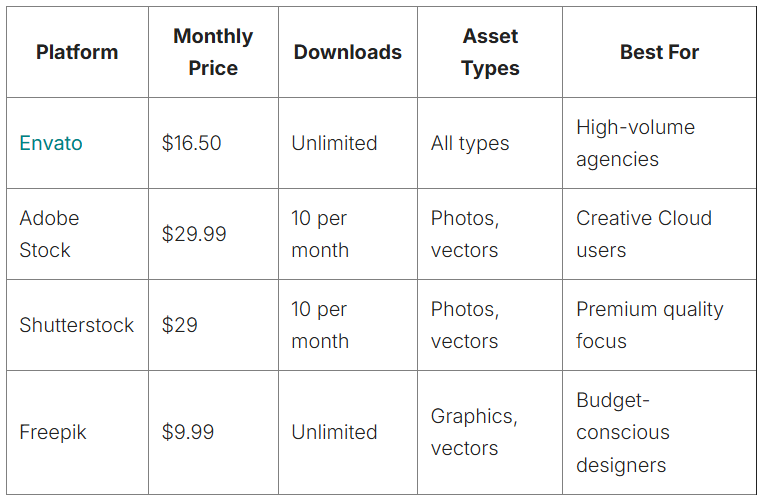Click the Platform column header
The image size is (763, 501).
point(77,52)
